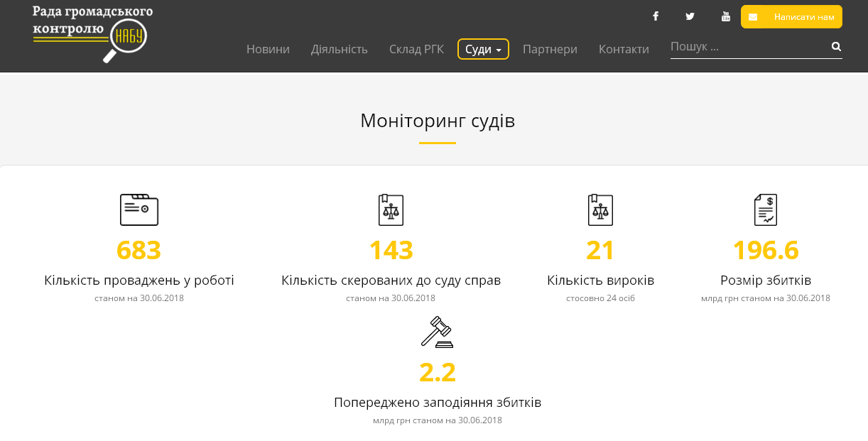Click the dollar document icon above 196.6
868x441 pixels.
point(766,209)
